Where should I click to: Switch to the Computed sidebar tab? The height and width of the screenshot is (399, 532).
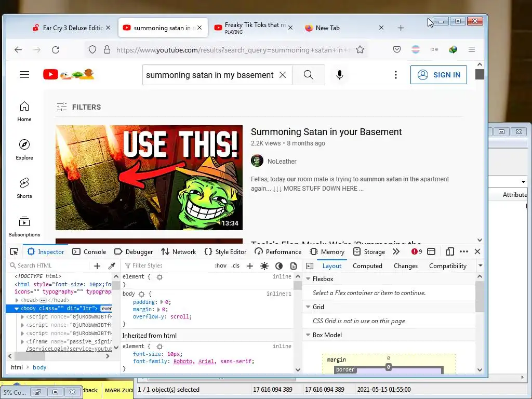pyautogui.click(x=367, y=266)
